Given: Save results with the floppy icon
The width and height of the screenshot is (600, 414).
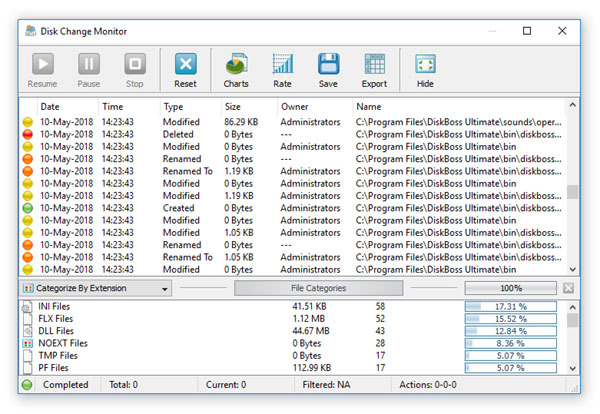Looking at the screenshot, I should [x=328, y=64].
